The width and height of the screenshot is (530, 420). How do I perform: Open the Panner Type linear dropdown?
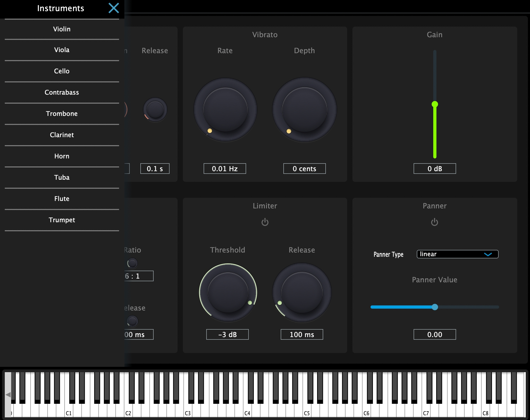[457, 254]
